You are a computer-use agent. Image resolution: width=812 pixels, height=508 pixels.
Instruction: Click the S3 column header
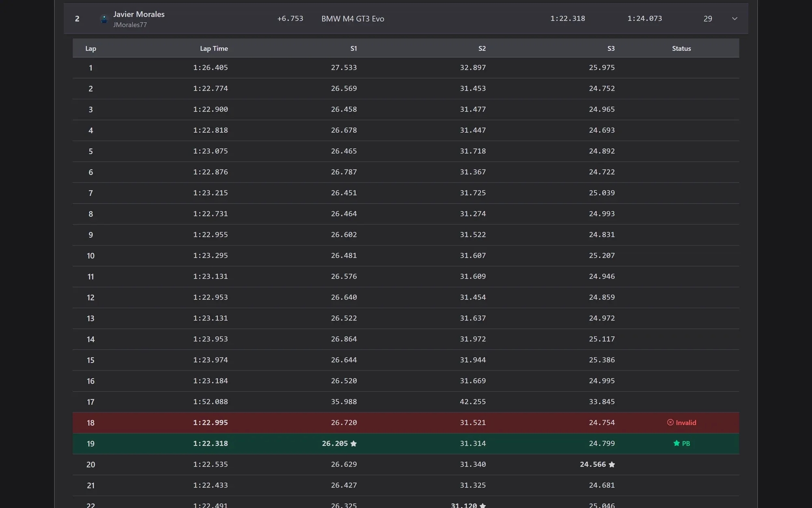click(611, 48)
